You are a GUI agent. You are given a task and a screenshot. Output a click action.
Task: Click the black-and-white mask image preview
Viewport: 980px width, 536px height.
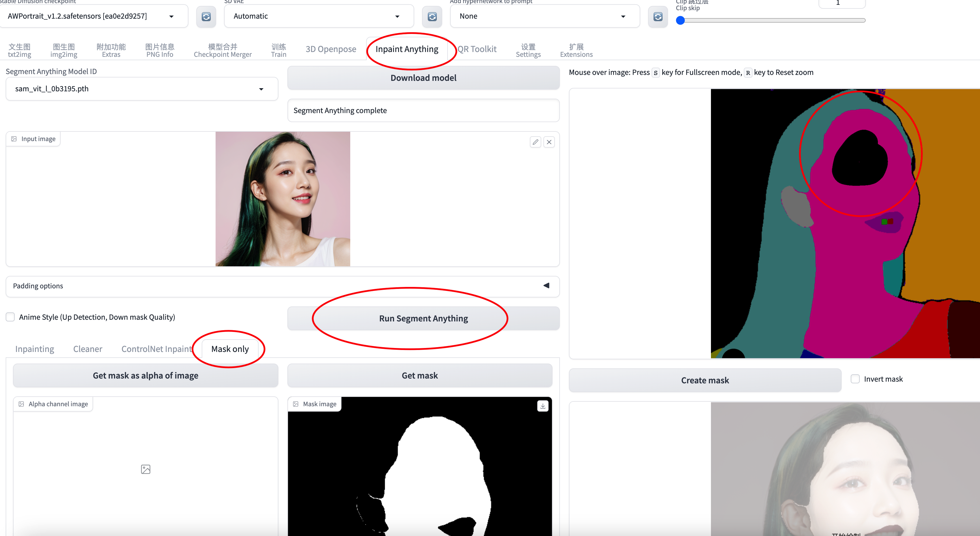click(x=420, y=466)
